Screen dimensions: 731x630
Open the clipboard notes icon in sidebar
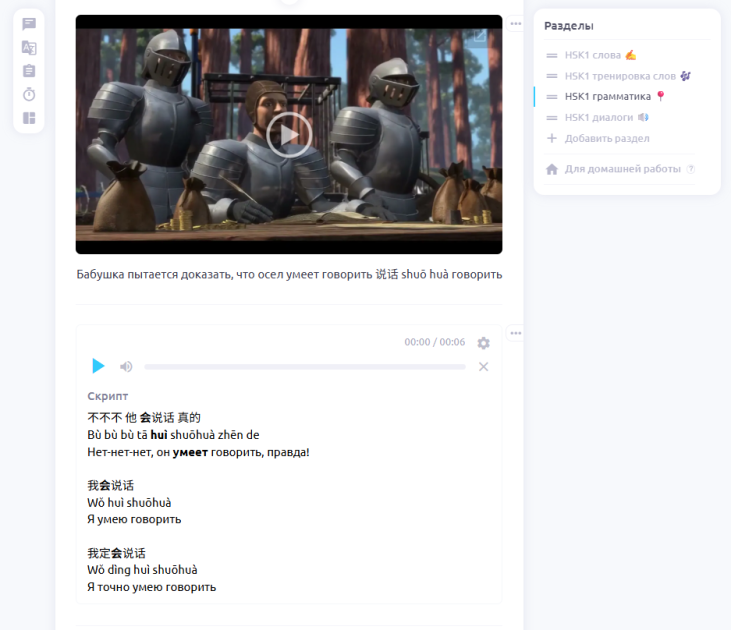tap(29, 71)
